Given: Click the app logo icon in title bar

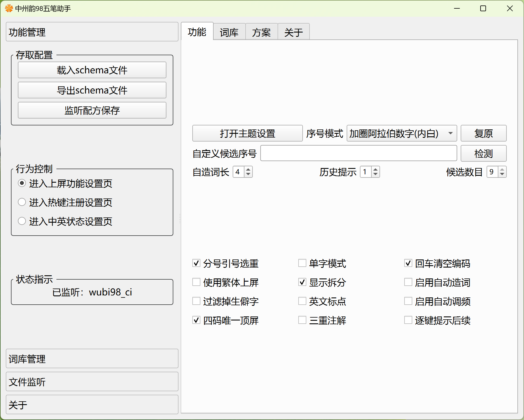Looking at the screenshot, I should 9,8.
